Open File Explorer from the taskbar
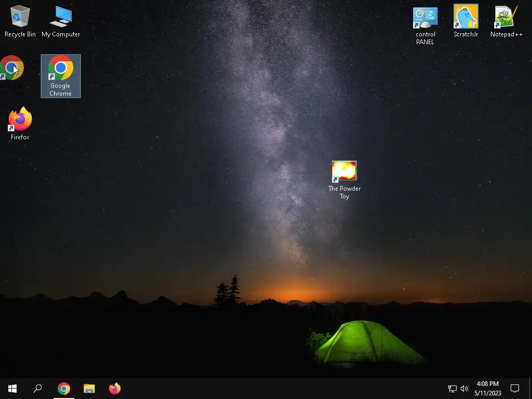 coord(89,389)
